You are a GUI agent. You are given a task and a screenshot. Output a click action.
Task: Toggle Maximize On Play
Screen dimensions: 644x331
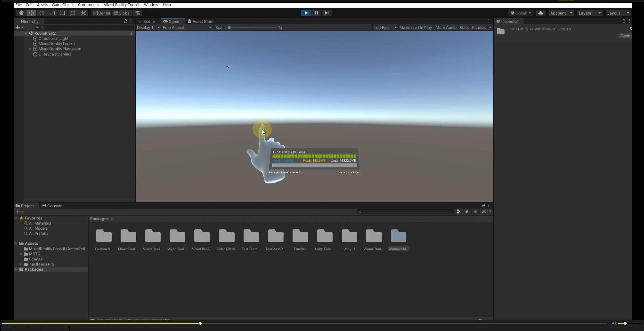[x=416, y=28]
